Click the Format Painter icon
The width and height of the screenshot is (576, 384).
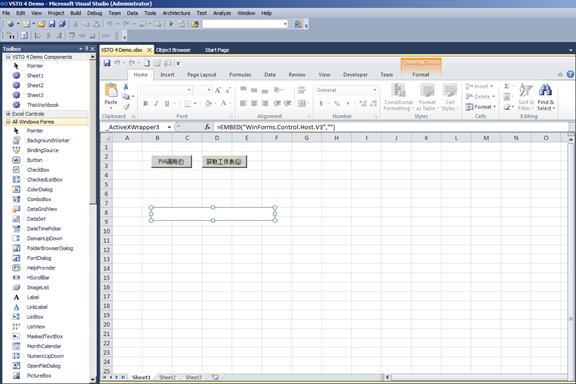tap(126, 107)
